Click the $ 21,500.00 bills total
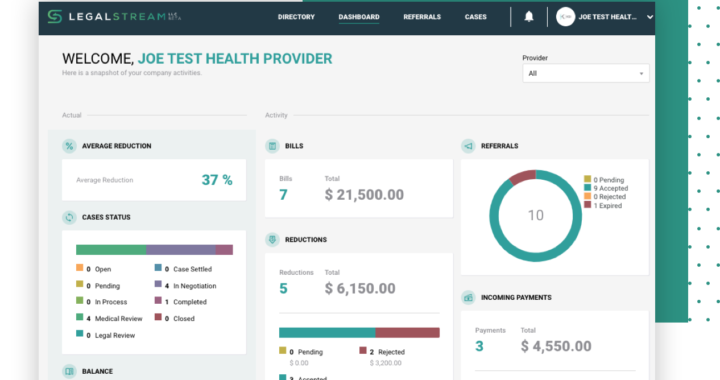 (364, 195)
